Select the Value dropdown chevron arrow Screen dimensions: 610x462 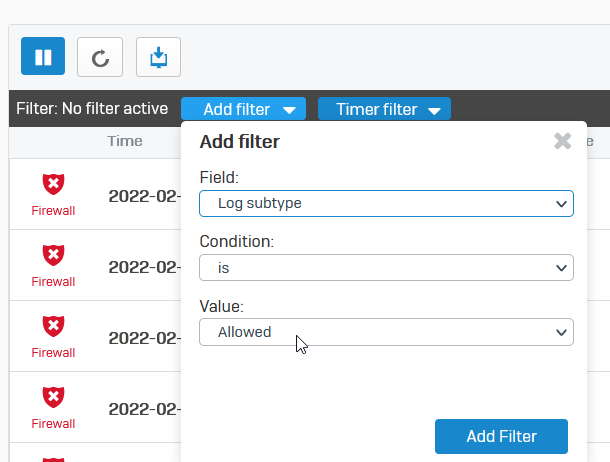click(561, 332)
